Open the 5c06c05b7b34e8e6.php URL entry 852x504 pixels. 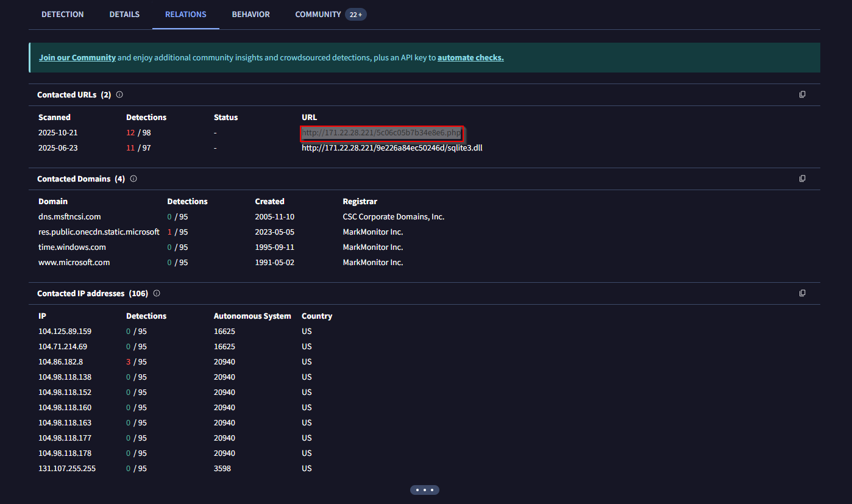point(382,133)
